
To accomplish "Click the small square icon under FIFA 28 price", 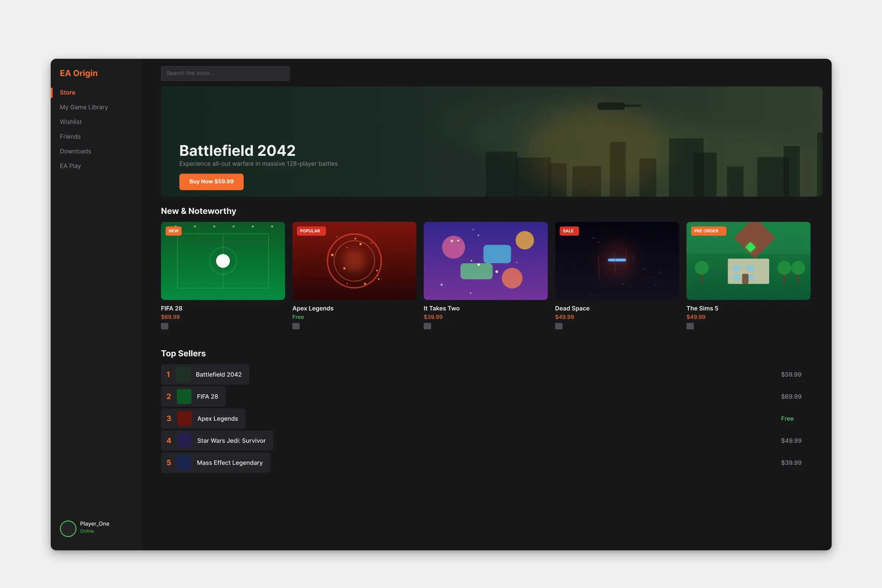I will (x=165, y=326).
